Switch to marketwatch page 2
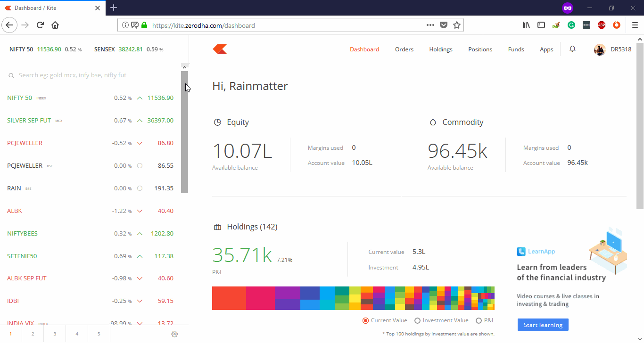 click(x=33, y=334)
